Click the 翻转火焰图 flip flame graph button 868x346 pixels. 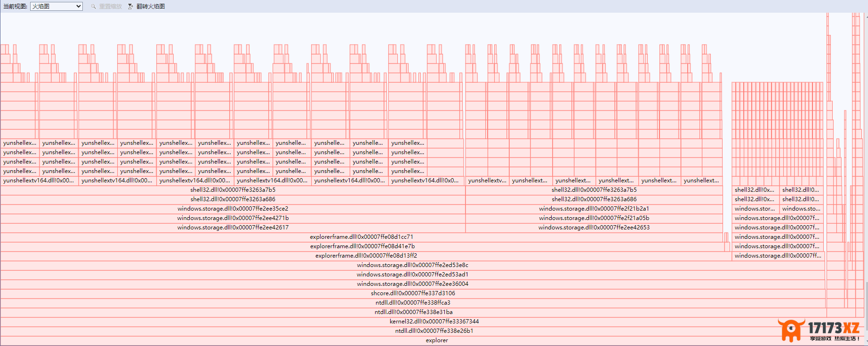point(146,6)
